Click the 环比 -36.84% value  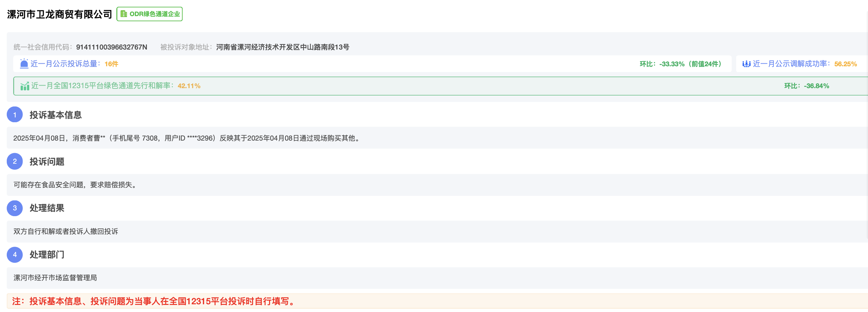point(806,86)
